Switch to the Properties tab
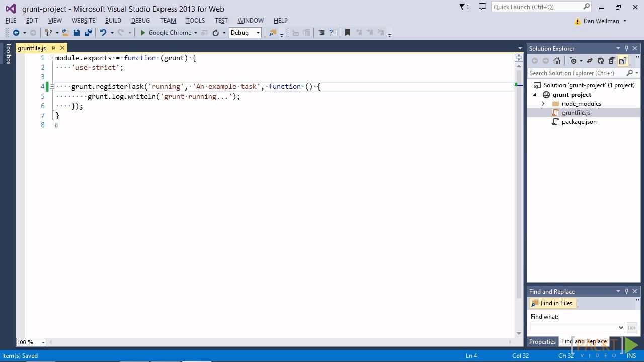 542,342
